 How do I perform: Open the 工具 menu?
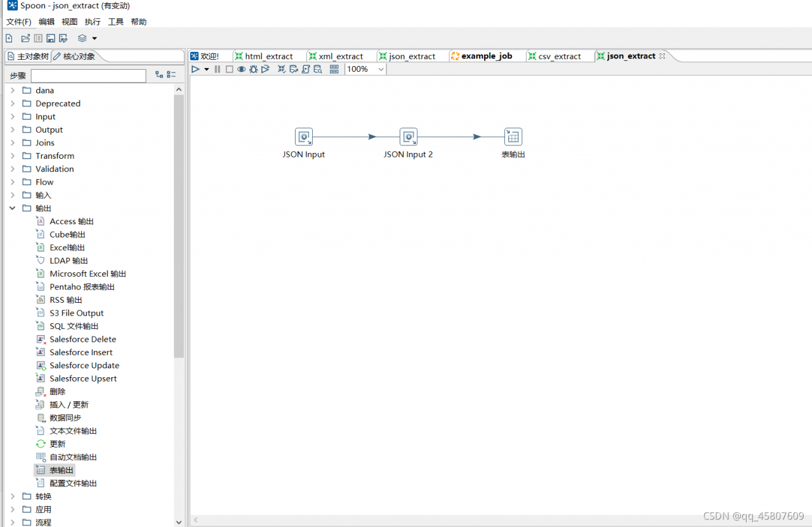tap(115, 22)
